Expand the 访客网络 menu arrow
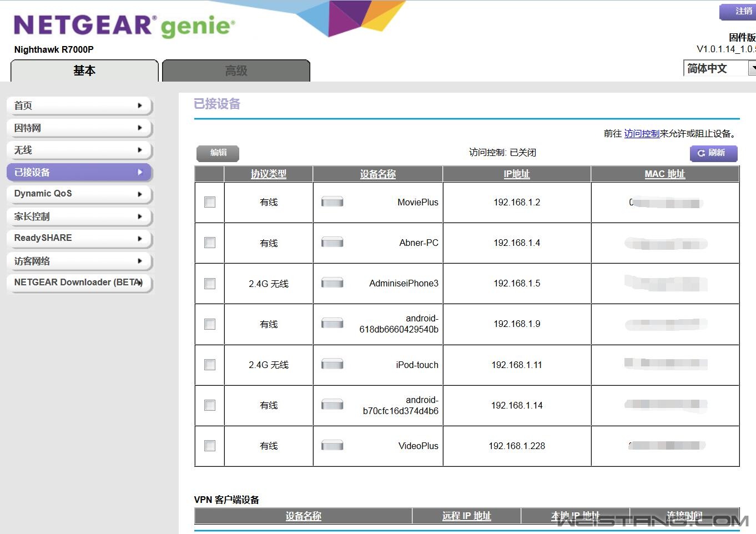Image resolution: width=756 pixels, height=534 pixels. point(140,261)
